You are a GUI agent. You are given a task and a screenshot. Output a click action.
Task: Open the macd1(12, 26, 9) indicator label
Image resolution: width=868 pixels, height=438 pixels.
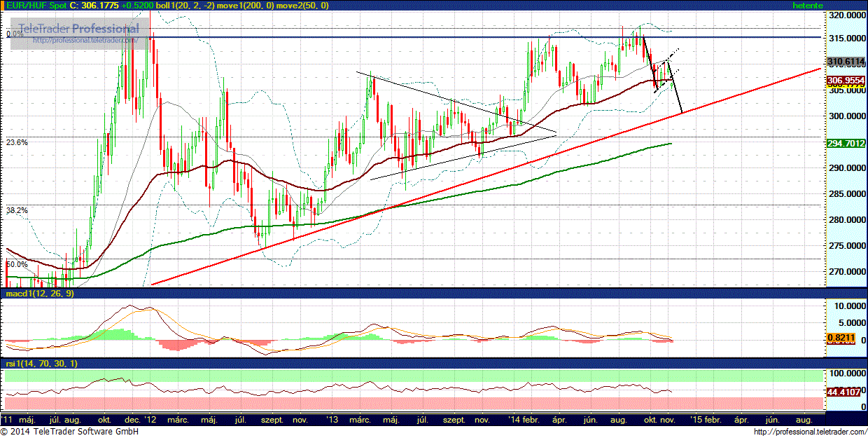point(38,294)
